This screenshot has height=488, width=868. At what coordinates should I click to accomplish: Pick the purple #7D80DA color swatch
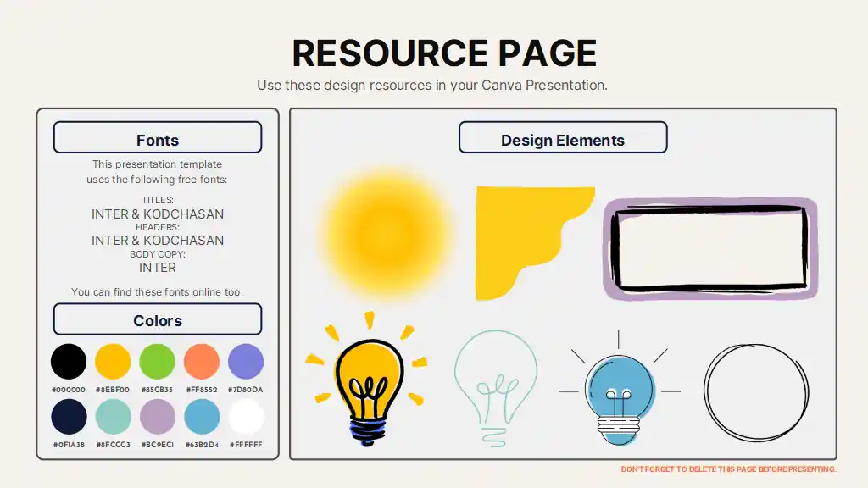tap(246, 361)
